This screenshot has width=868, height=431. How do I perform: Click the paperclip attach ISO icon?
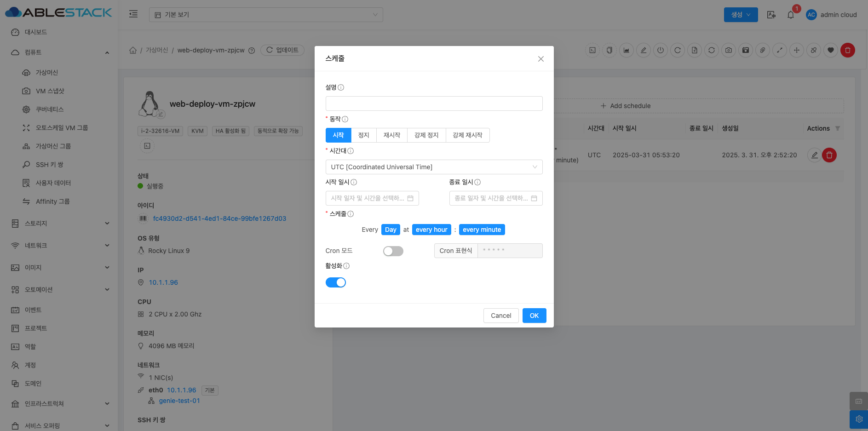click(x=762, y=50)
